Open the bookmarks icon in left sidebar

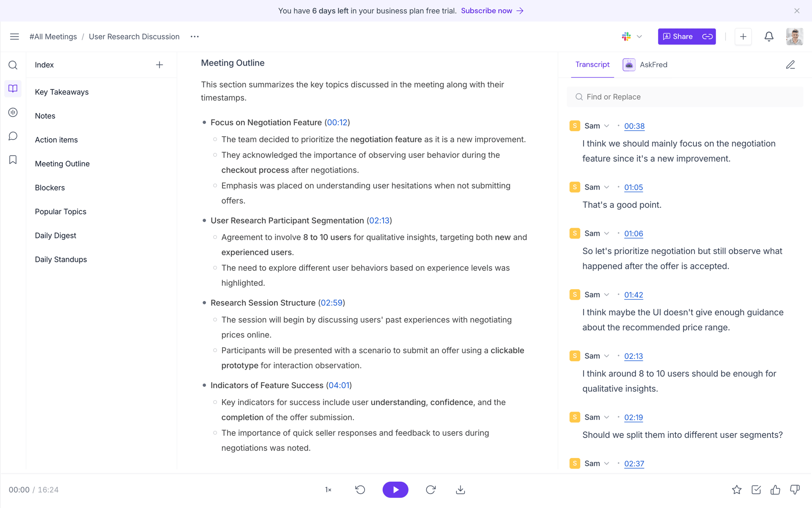(x=13, y=160)
